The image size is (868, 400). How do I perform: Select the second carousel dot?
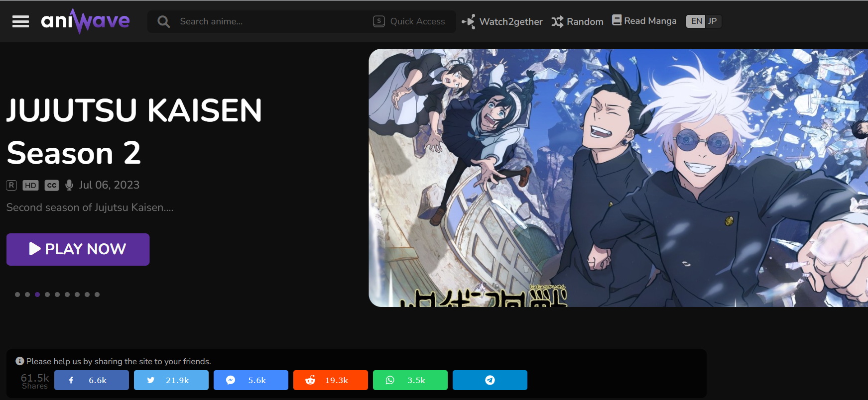tap(27, 295)
